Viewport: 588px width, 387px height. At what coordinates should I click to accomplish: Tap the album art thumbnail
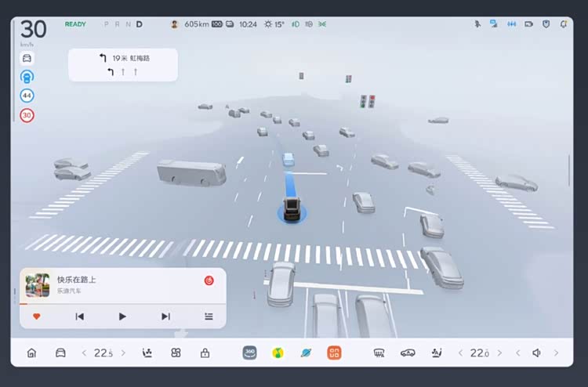[x=37, y=284]
